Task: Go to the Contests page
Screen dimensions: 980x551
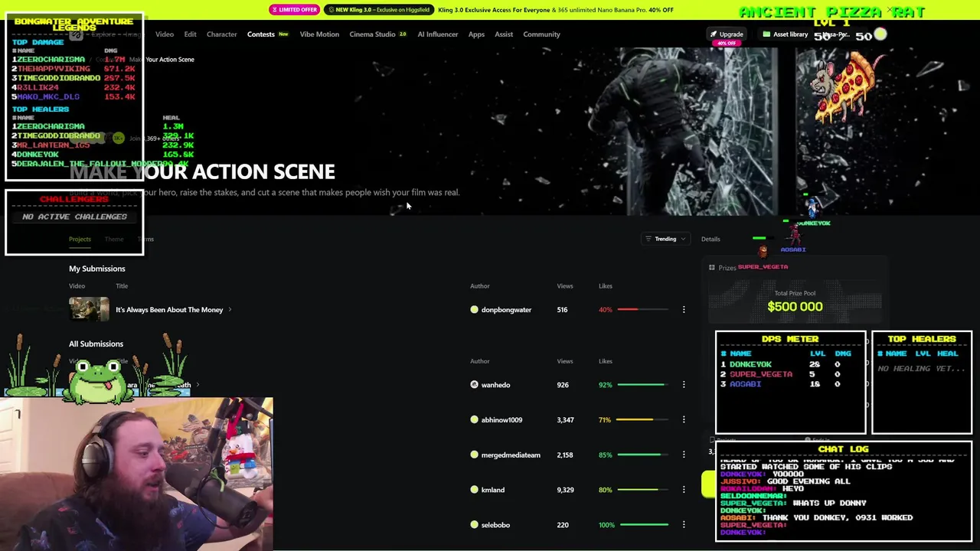Action: click(x=261, y=34)
